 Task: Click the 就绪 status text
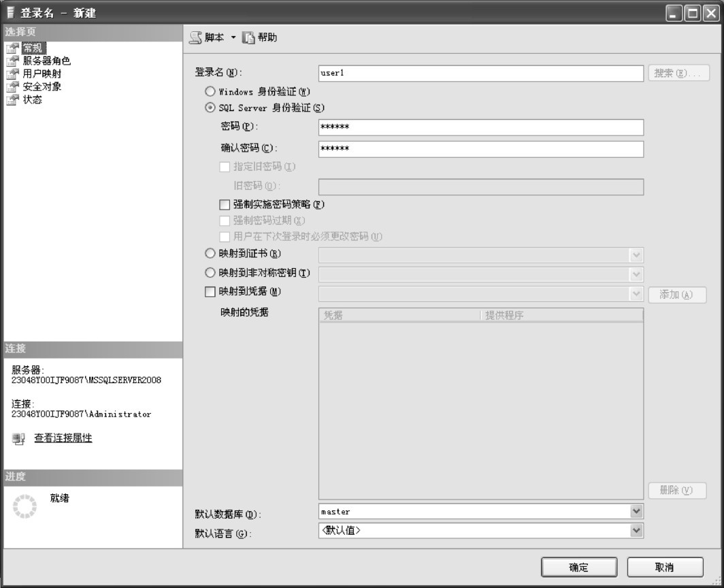tap(60, 498)
